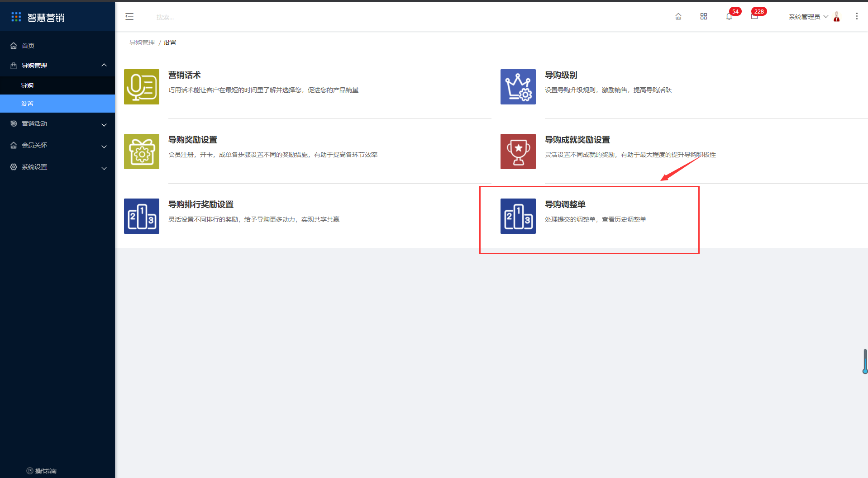868x478 pixels.
Task: Open the vertical three-dot more menu
Action: click(857, 16)
